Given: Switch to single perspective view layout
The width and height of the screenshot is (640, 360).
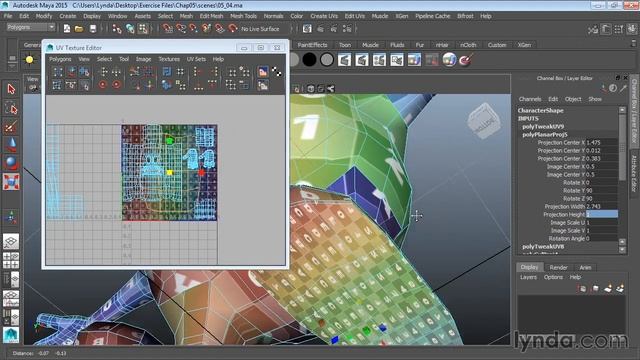Looking at the screenshot, I should tap(11, 242).
